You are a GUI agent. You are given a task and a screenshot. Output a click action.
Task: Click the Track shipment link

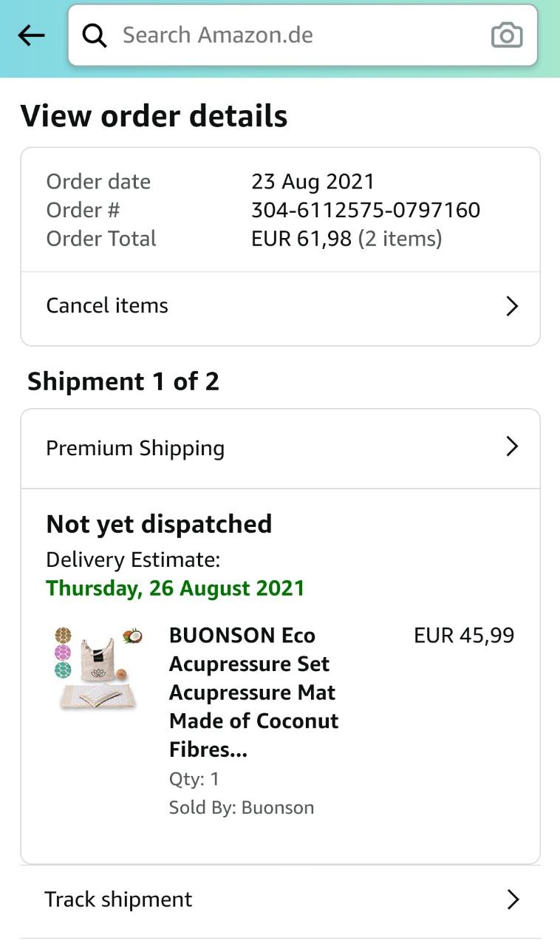118,899
